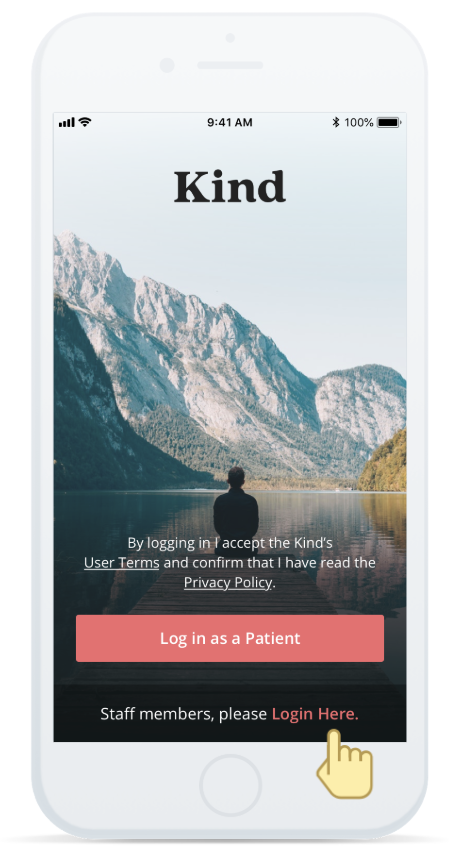Open the User Terms link
Screen dimensions: 454x852
(x=122, y=563)
